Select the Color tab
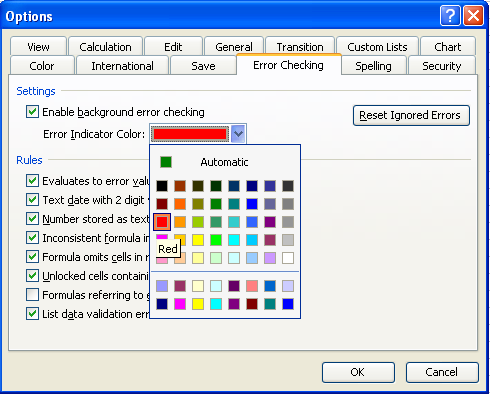This screenshot has width=490, height=394. (x=42, y=66)
